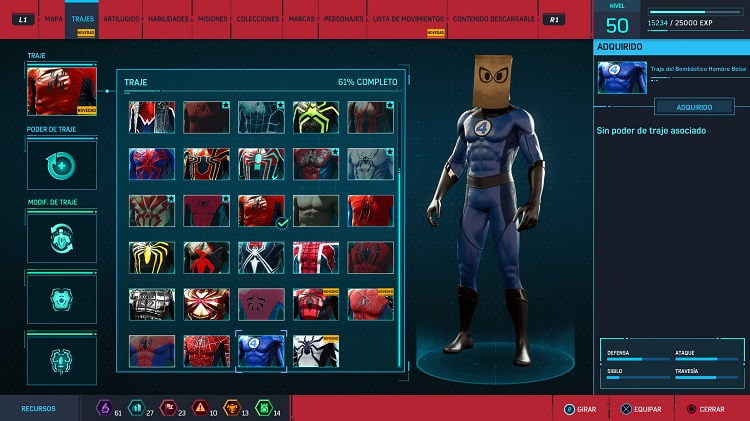750x421 pixels.
Task: Select the black suit with yellow spider
Action: click(152, 258)
